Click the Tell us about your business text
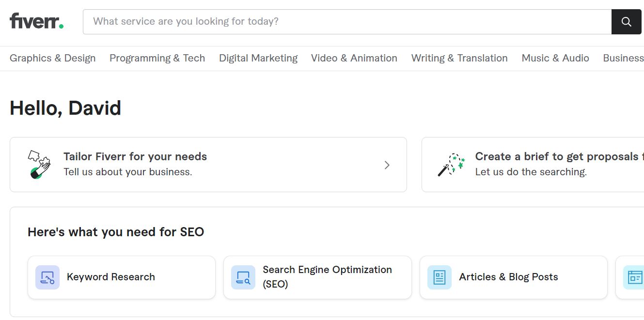Image resolution: width=644 pixels, height=320 pixels. tap(128, 172)
